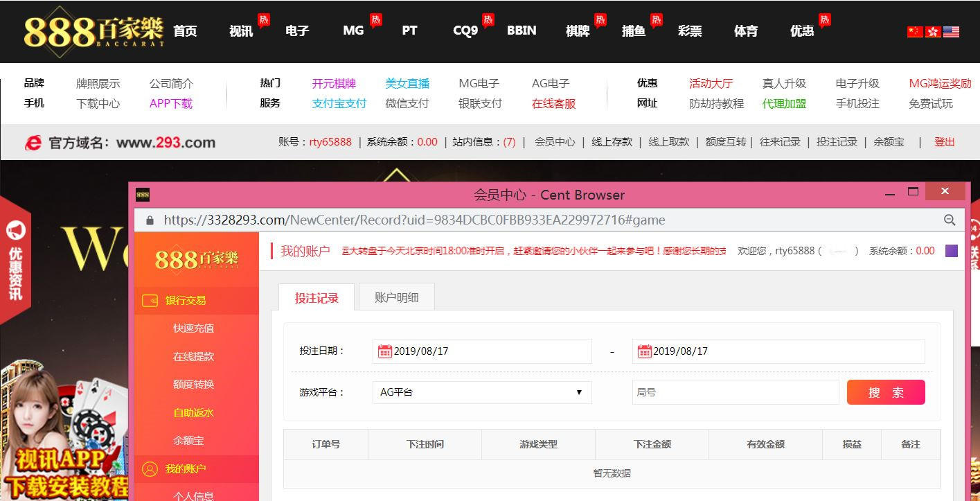This screenshot has height=501, width=980.
Task: Open the 线上取款 link
Action: 668,142
